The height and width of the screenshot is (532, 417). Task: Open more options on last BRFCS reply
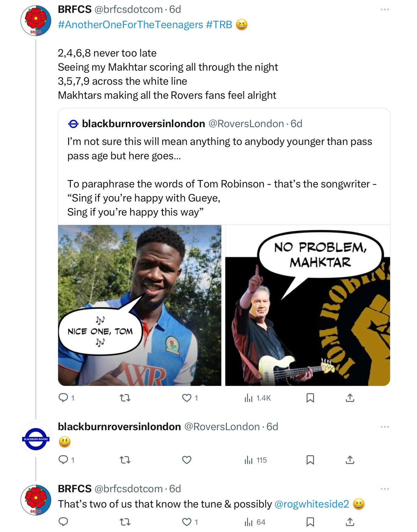pyautogui.click(x=385, y=489)
